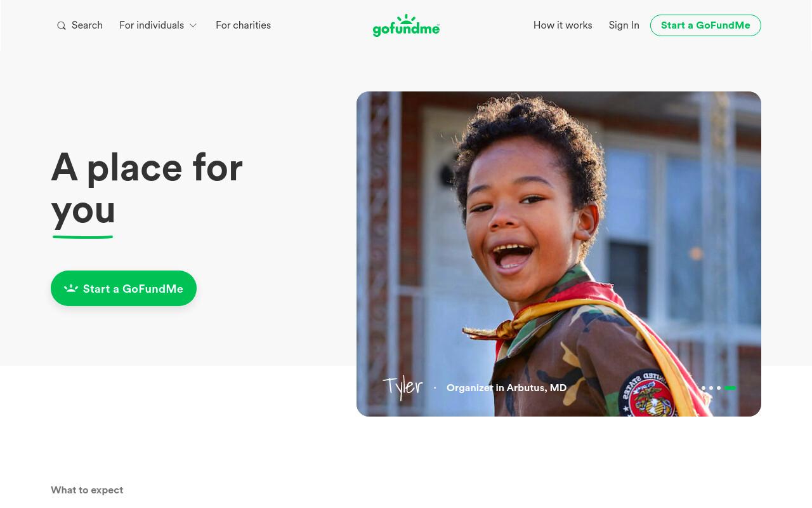Click the green Start a GoFundMe hero button

pos(124,288)
